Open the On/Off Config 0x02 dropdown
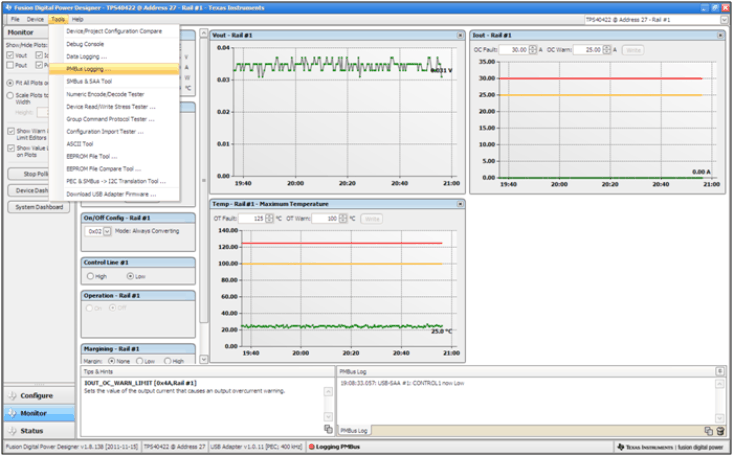Screen dimensions: 734x456 point(107,231)
